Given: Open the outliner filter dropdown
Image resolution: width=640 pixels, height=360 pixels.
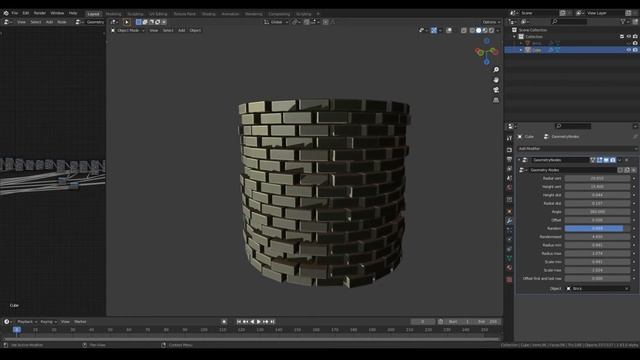Looking at the screenshot, I should 624,22.
